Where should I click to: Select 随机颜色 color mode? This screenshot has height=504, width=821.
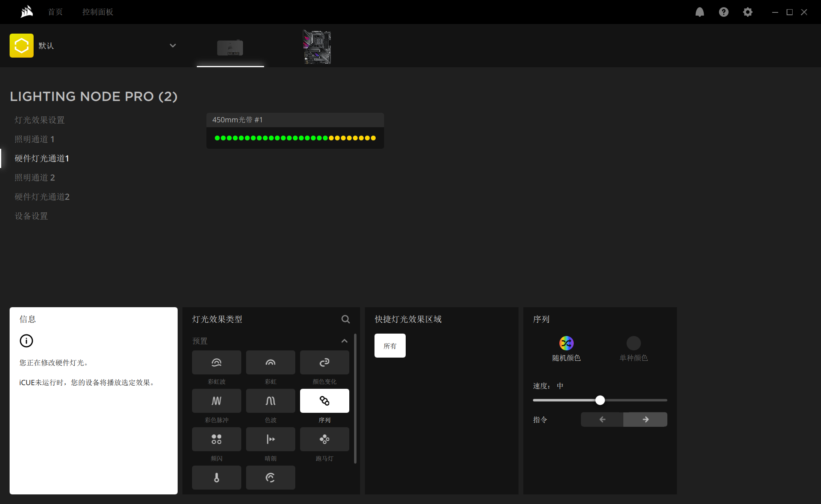[x=566, y=343]
